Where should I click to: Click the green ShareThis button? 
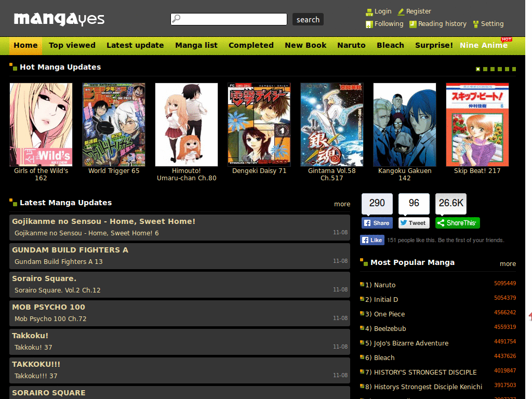(457, 223)
